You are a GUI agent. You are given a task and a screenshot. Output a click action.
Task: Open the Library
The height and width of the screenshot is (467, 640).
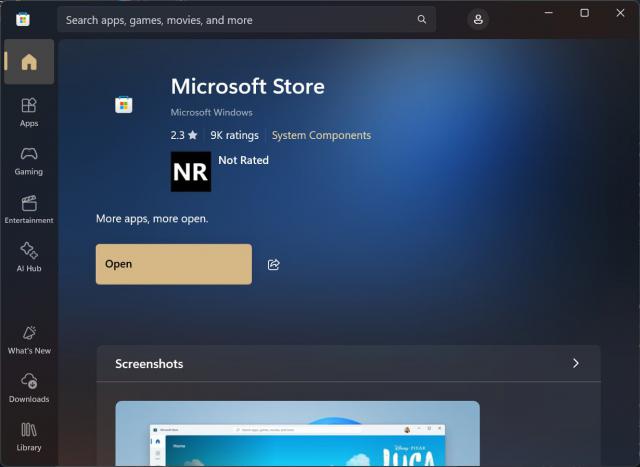point(29,436)
